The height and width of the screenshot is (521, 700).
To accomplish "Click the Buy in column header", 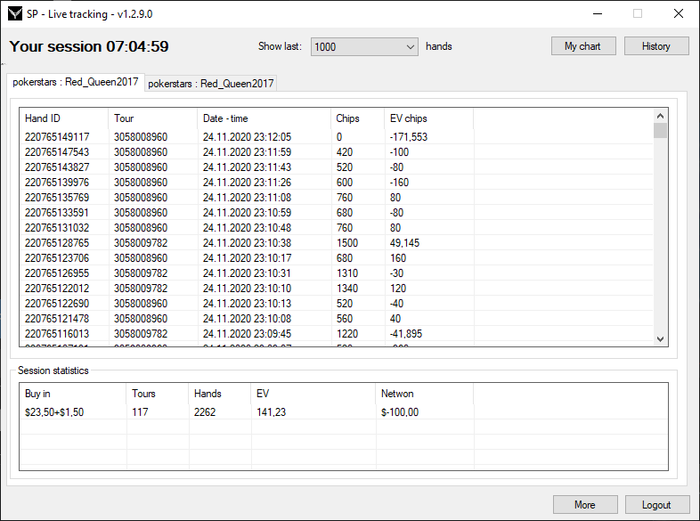I will click(x=73, y=393).
